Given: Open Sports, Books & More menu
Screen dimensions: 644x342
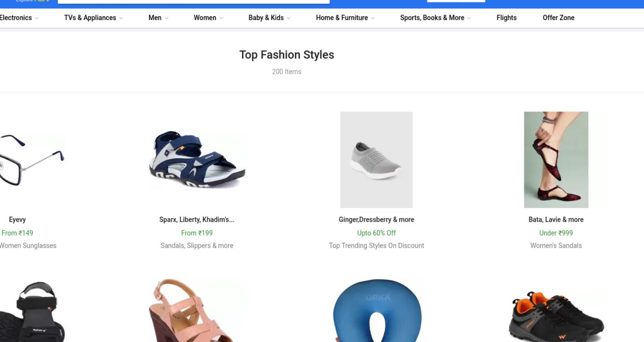Looking at the screenshot, I should coord(432,18).
